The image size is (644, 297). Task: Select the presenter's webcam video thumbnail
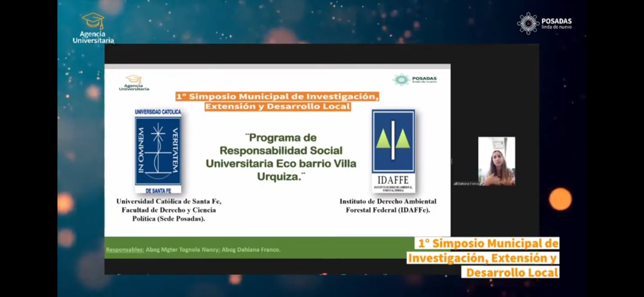coord(496,160)
